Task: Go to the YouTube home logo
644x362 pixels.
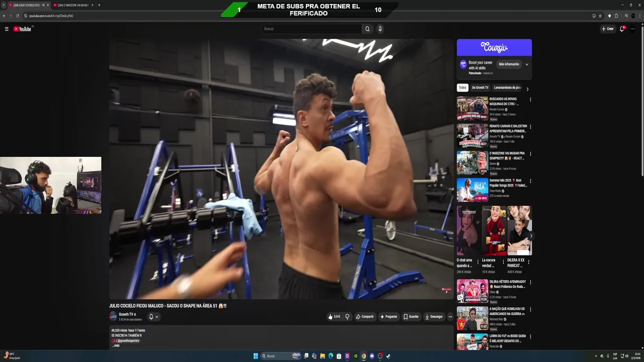Action: click(23, 29)
